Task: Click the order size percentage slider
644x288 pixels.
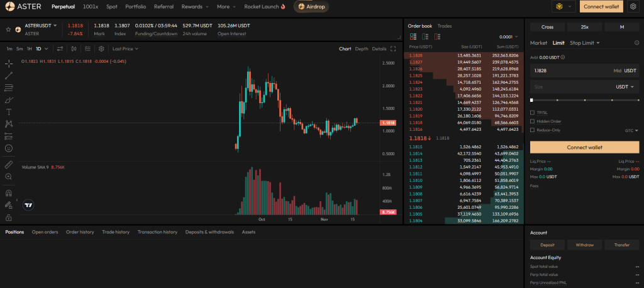Action: click(x=584, y=100)
